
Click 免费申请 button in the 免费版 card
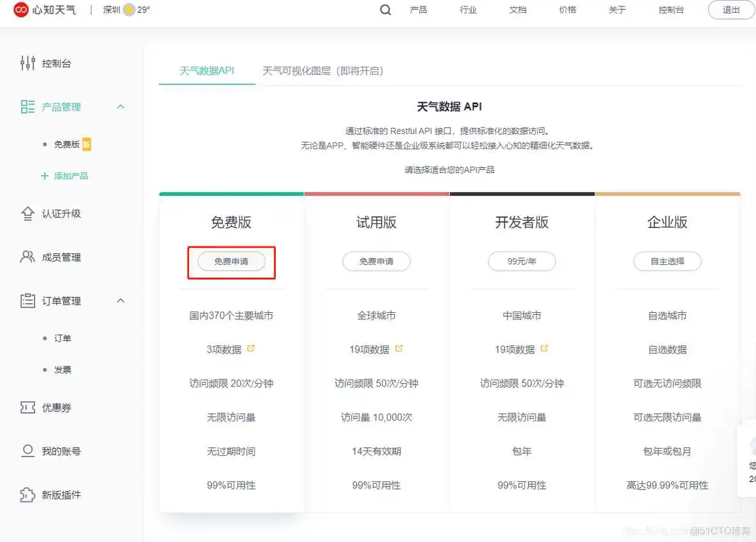231,261
